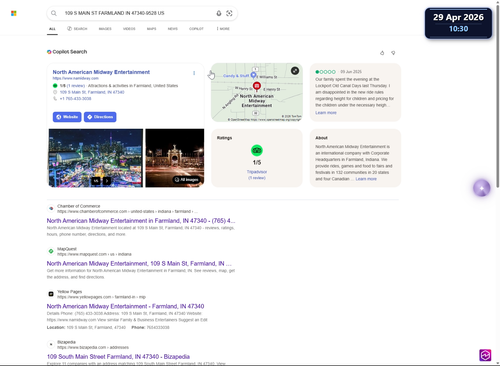The image size is (500, 366).
Task: Switch to the Search tab
Action: tap(77, 29)
